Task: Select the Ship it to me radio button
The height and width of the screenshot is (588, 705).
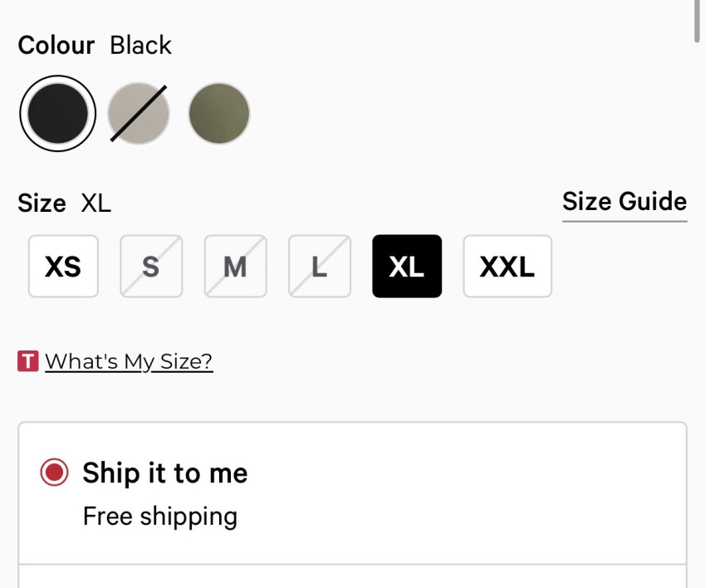Action: coord(54,473)
